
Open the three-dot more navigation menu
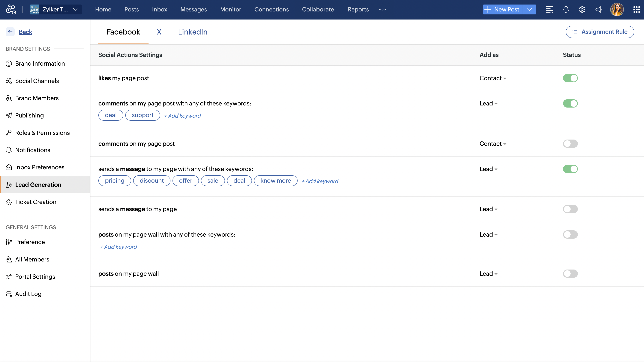tap(382, 10)
